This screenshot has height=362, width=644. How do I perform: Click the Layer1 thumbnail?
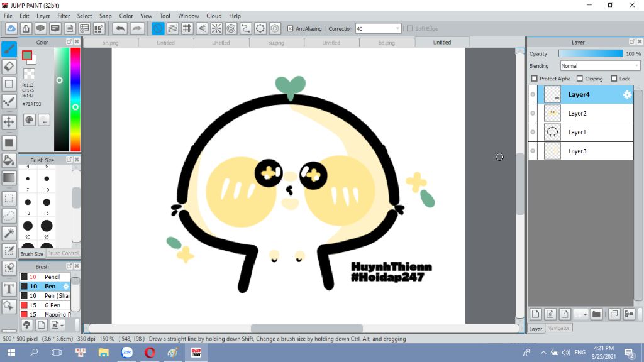coord(552,132)
